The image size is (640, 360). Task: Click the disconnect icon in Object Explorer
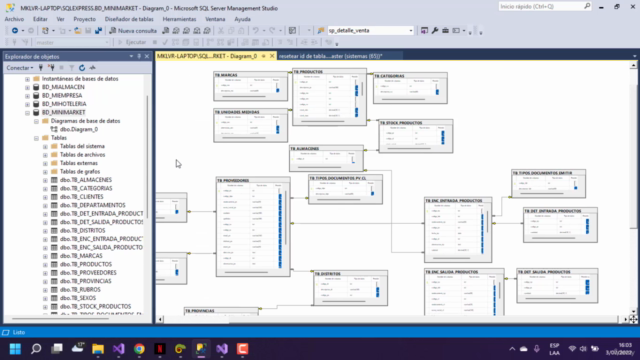(51, 68)
